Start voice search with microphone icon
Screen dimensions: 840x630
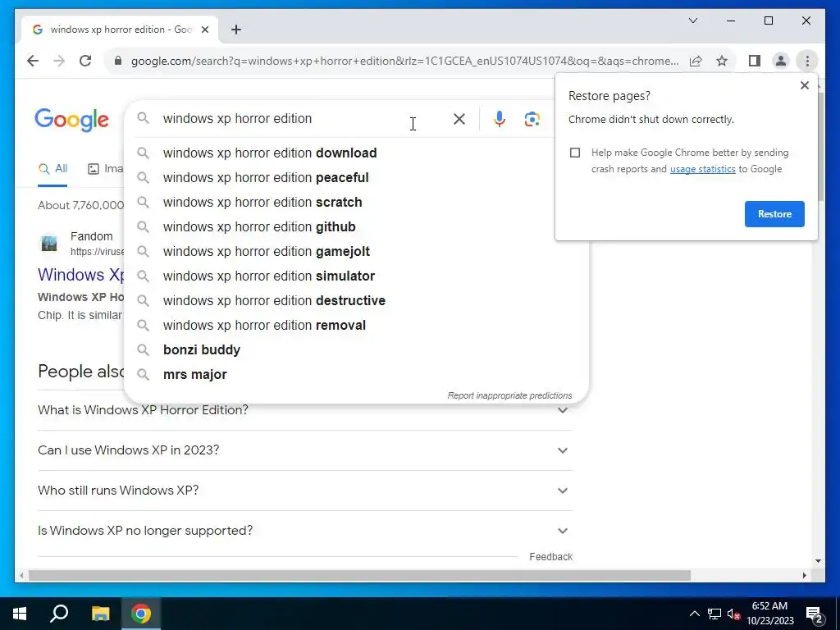[x=500, y=118]
